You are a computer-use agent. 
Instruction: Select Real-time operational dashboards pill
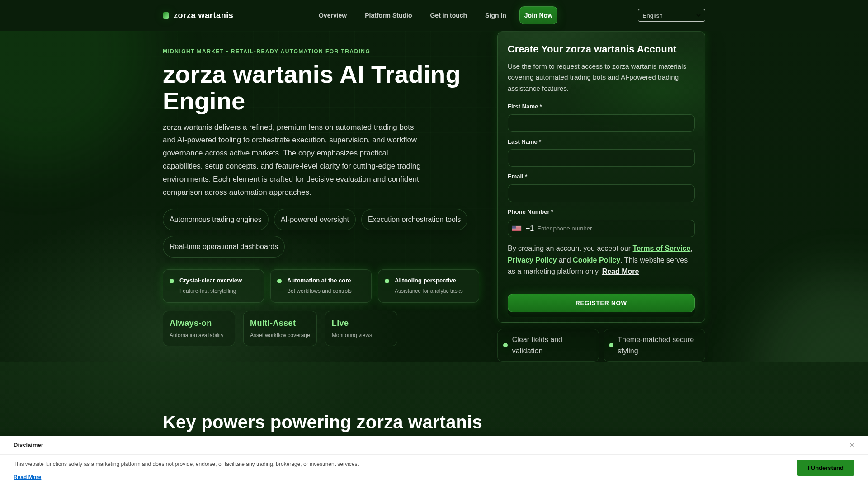coord(224,247)
